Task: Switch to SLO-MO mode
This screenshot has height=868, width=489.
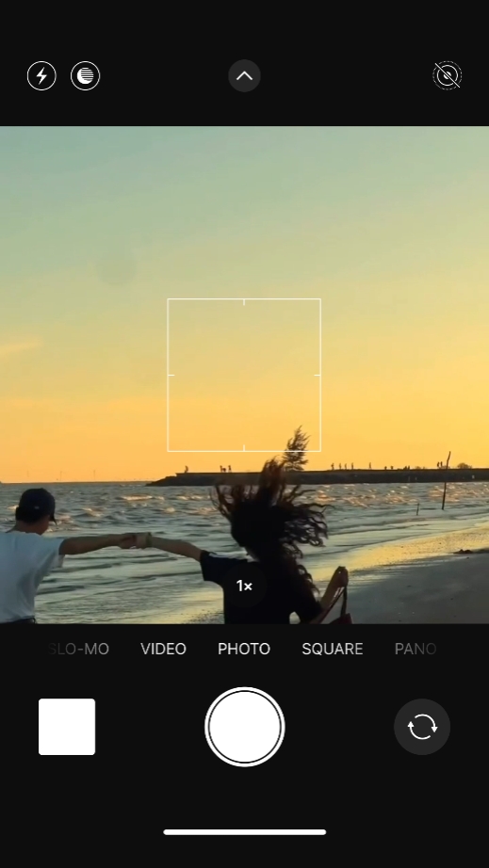Action: click(78, 649)
